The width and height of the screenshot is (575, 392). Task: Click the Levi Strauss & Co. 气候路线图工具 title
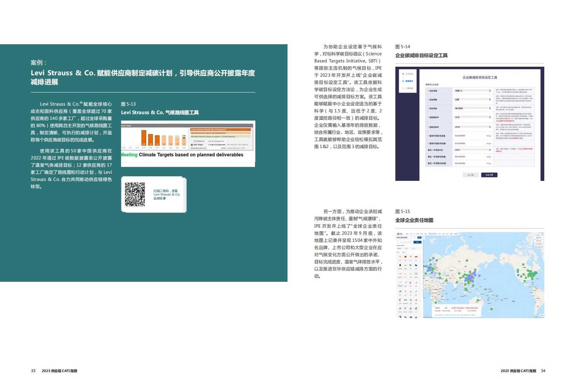tap(160, 113)
